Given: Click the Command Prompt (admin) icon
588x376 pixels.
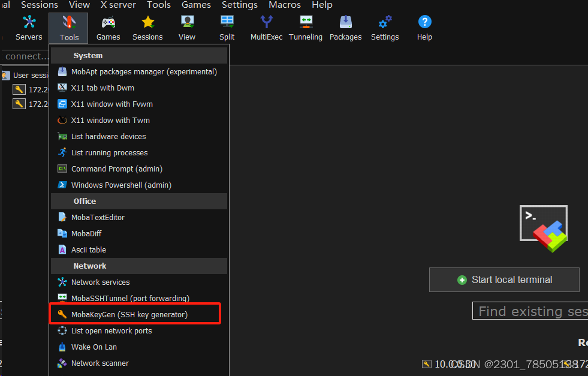Looking at the screenshot, I should pyautogui.click(x=62, y=169).
